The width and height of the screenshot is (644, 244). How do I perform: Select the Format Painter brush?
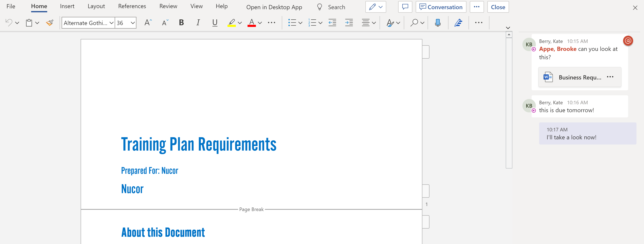[x=50, y=23]
